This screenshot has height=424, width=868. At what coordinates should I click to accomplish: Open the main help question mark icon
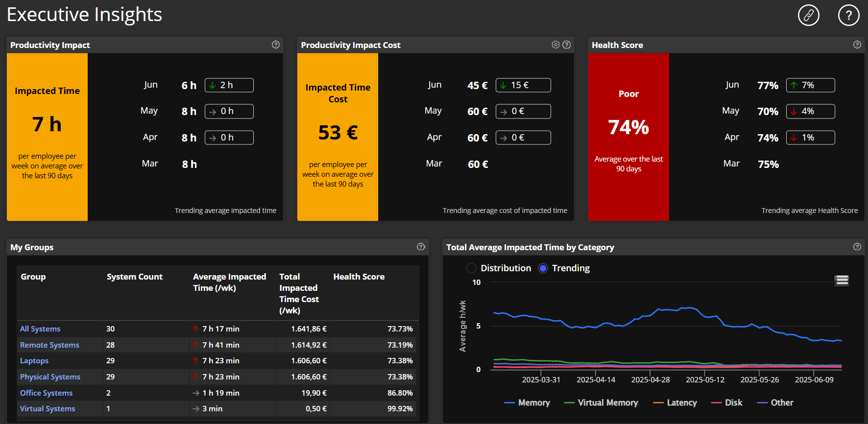click(848, 15)
